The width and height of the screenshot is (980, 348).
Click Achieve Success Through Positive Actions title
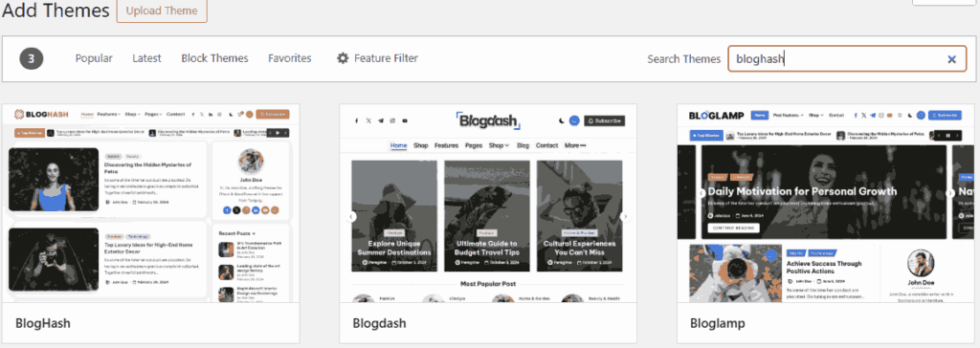[x=824, y=268]
